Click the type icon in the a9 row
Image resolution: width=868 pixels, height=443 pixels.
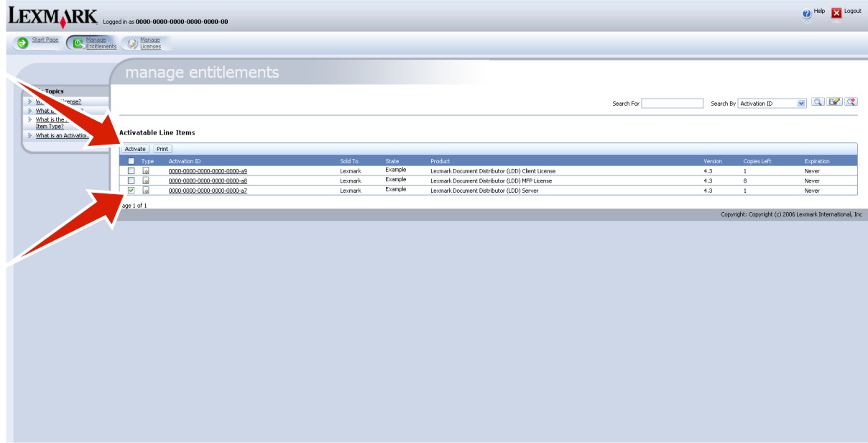tap(146, 171)
